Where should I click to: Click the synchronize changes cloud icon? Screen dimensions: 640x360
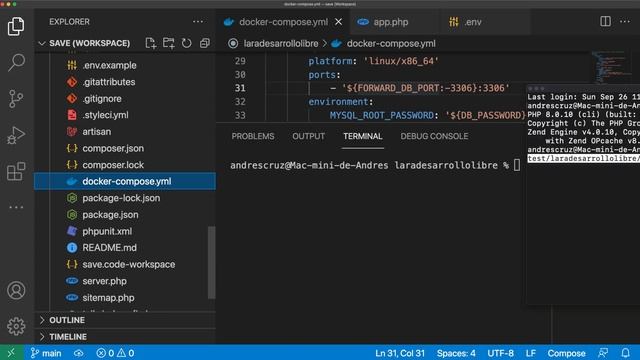point(79,353)
